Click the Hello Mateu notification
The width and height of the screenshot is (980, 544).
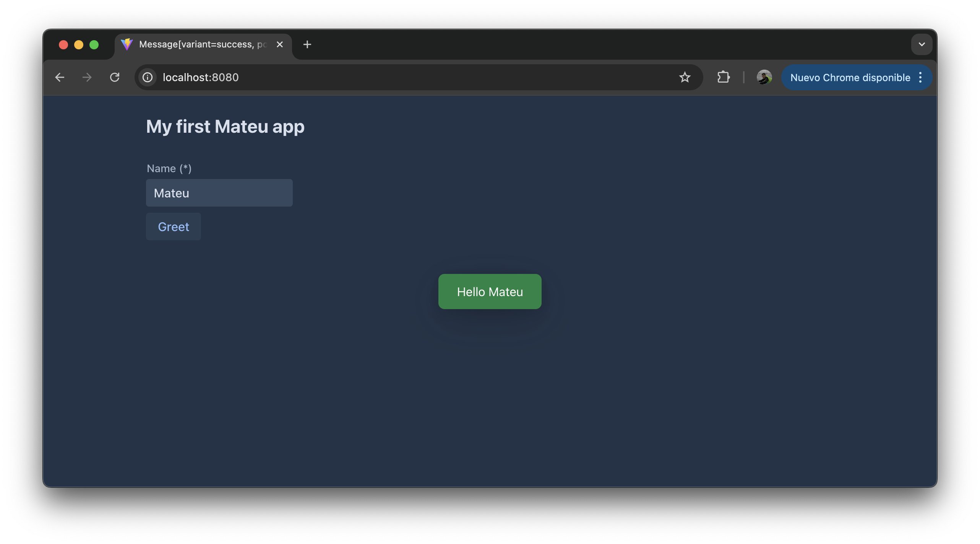(x=490, y=292)
